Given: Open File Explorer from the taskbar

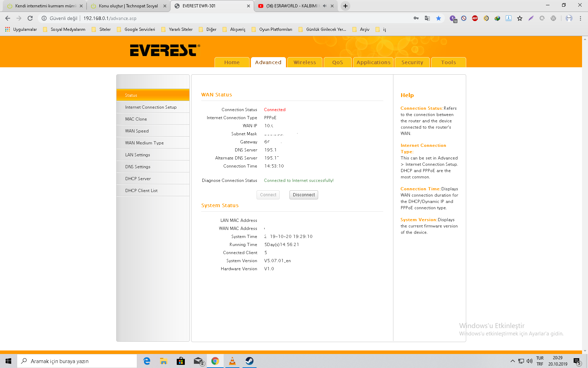Looking at the screenshot, I should point(163,361).
